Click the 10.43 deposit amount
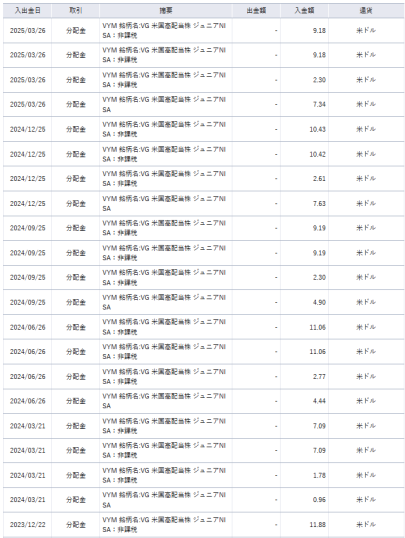This screenshot has width=405, height=538. coord(317,129)
